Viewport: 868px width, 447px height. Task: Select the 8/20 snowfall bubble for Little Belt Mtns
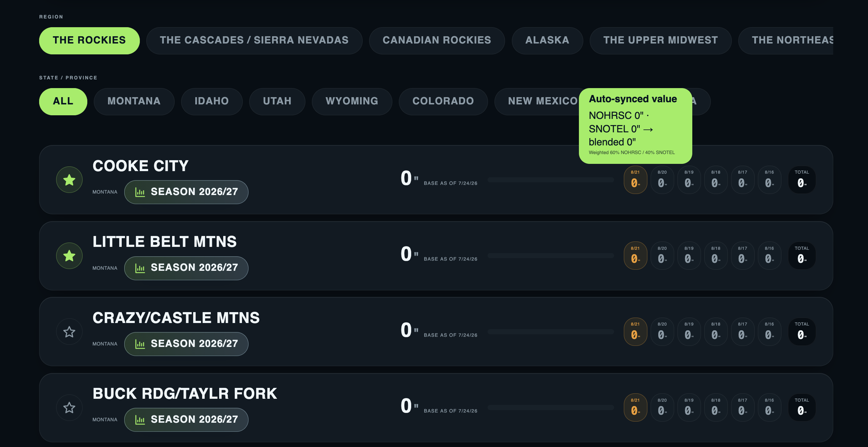click(662, 256)
